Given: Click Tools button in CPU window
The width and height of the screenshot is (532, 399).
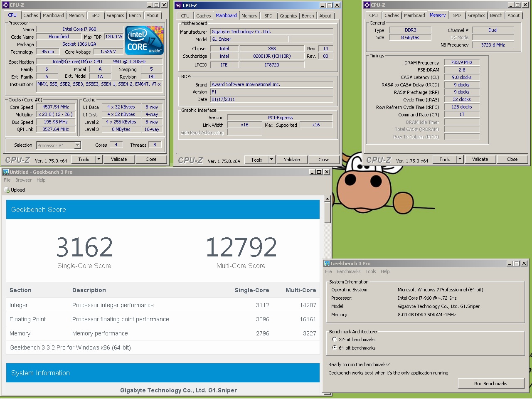Looking at the screenshot, I should point(84,159).
